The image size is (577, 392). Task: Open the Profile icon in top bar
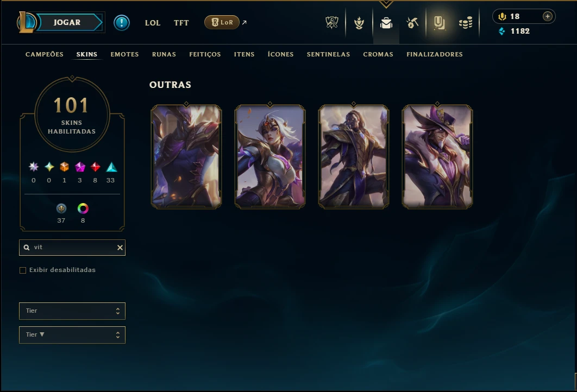point(359,23)
